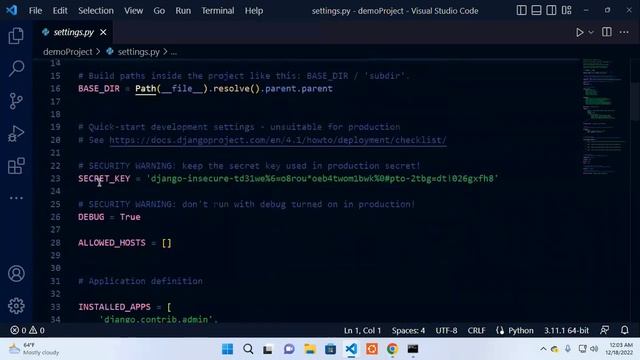The height and width of the screenshot is (360, 640).
Task: Open the Explorer view in activity bar
Action: coord(16,36)
